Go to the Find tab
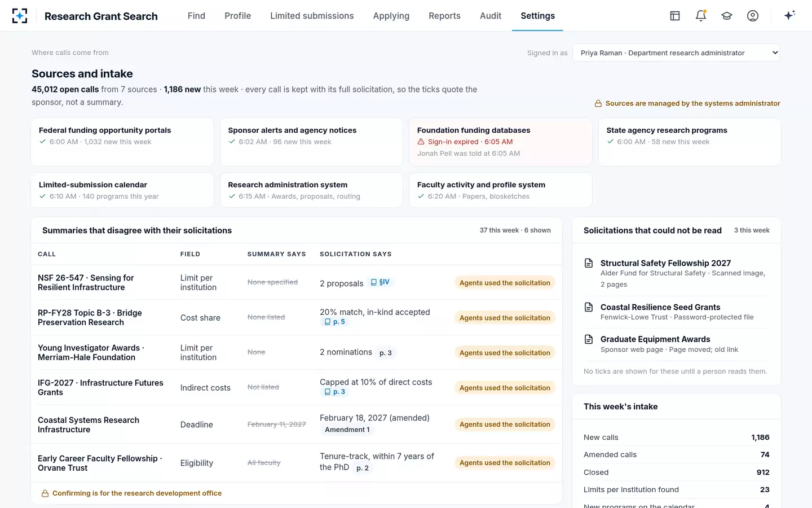Image resolution: width=812 pixels, height=508 pixels. [196, 16]
